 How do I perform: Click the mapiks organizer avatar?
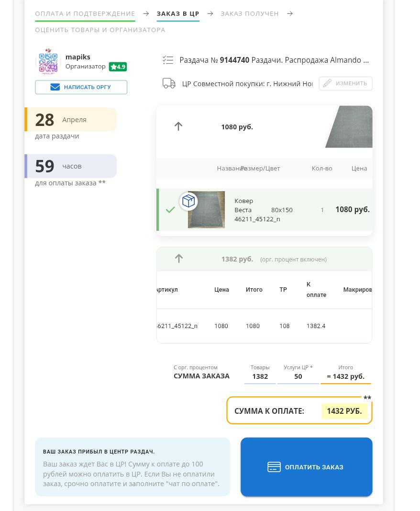[x=48, y=61]
